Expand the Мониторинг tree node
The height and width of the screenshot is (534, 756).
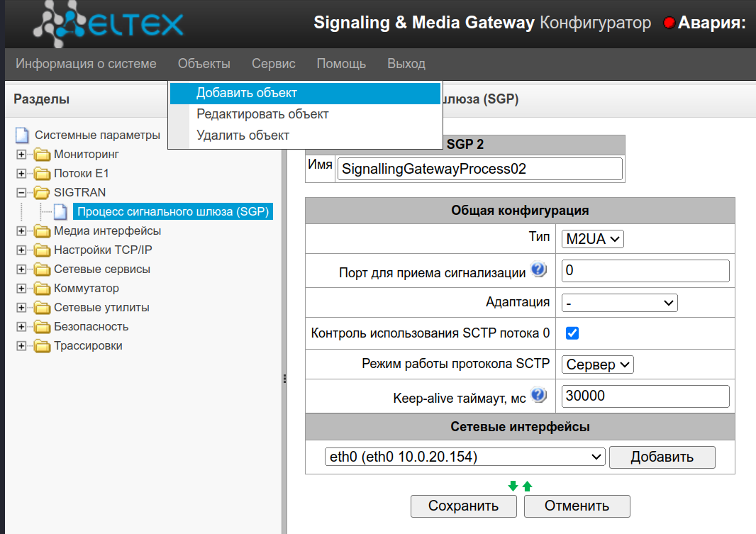pos(21,154)
